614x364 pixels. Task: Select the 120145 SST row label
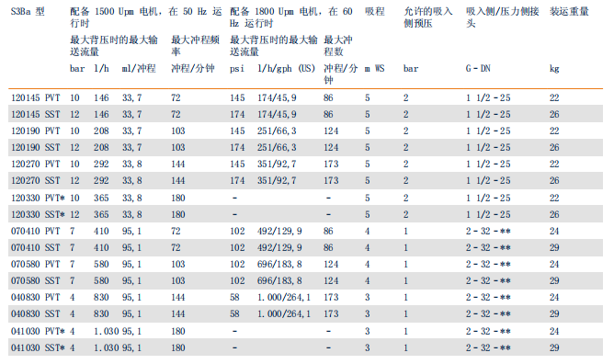pyautogui.click(x=36, y=114)
